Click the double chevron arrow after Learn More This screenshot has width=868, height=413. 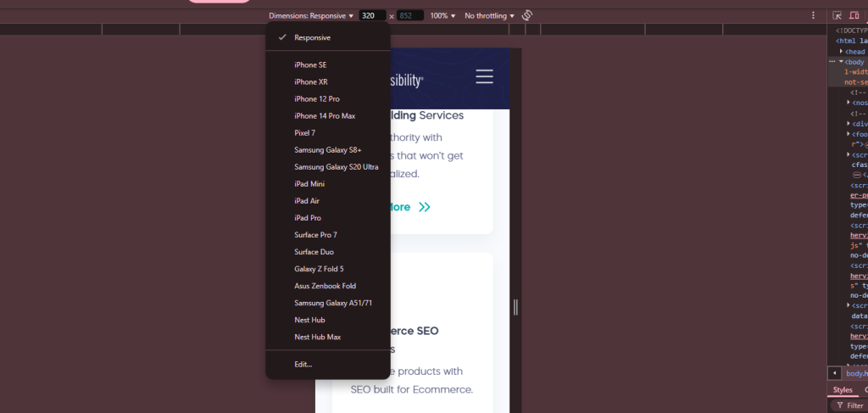(425, 207)
